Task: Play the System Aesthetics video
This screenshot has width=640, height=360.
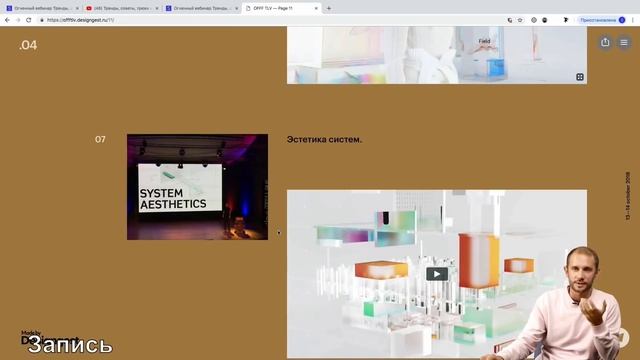Action: coord(437,274)
